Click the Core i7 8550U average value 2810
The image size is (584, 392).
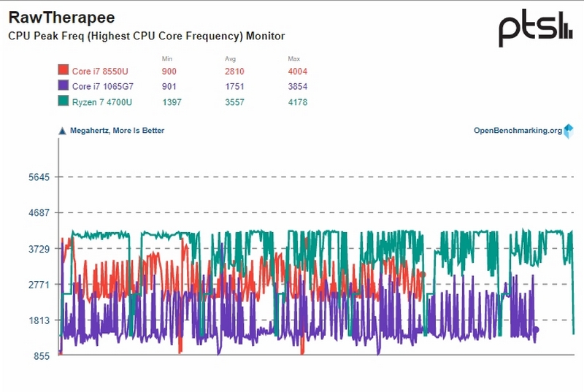234,71
